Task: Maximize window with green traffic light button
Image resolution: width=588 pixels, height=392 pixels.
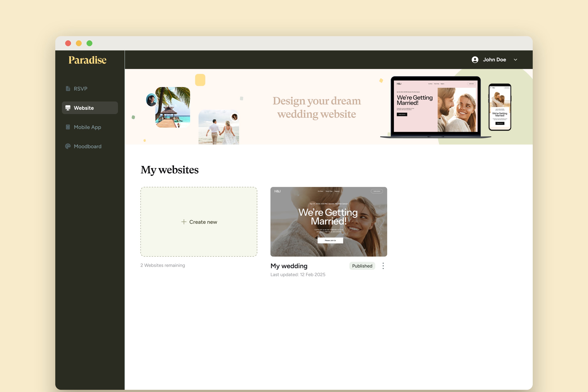Action: click(x=90, y=43)
